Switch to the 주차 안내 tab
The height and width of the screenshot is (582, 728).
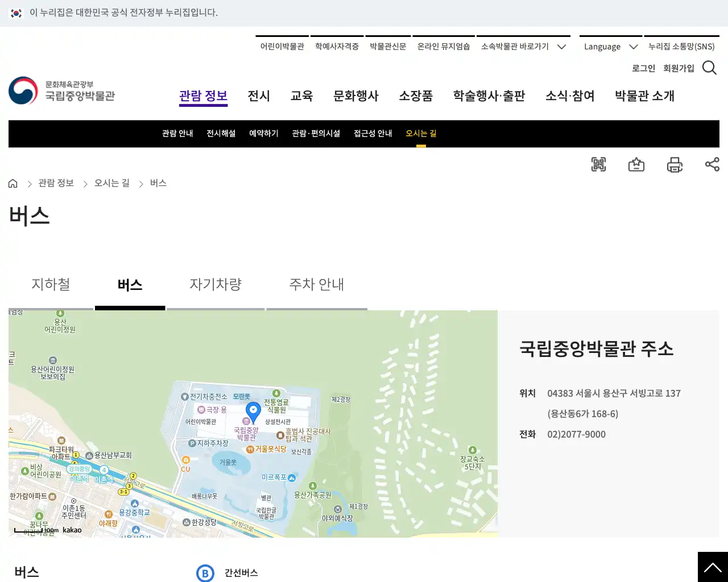[x=317, y=285]
